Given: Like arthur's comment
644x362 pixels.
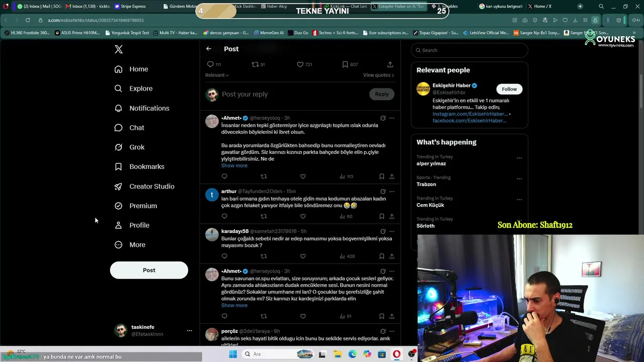Looking at the screenshot, I should click(x=303, y=216).
